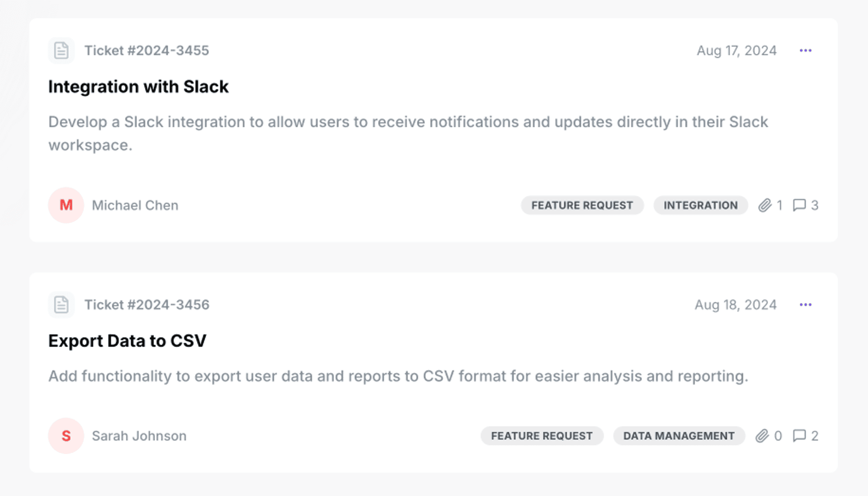The width and height of the screenshot is (868, 496).
Task: Expand ticket options via three-dot menu #2024-3455
Action: click(x=806, y=51)
